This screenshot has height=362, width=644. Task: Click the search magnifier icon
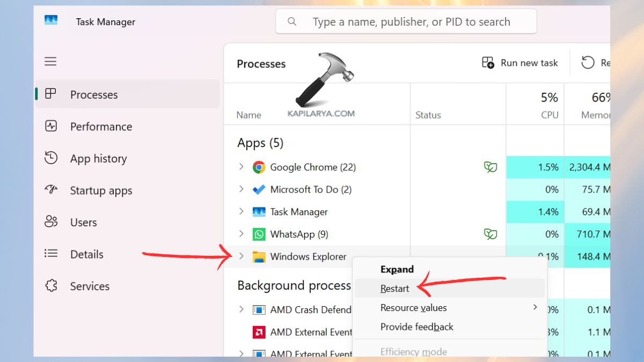(x=291, y=21)
